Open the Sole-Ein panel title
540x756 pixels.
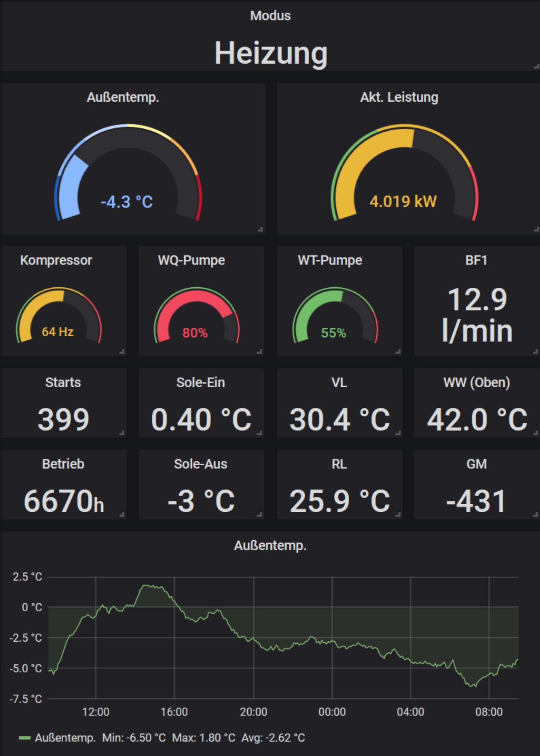tap(201, 382)
